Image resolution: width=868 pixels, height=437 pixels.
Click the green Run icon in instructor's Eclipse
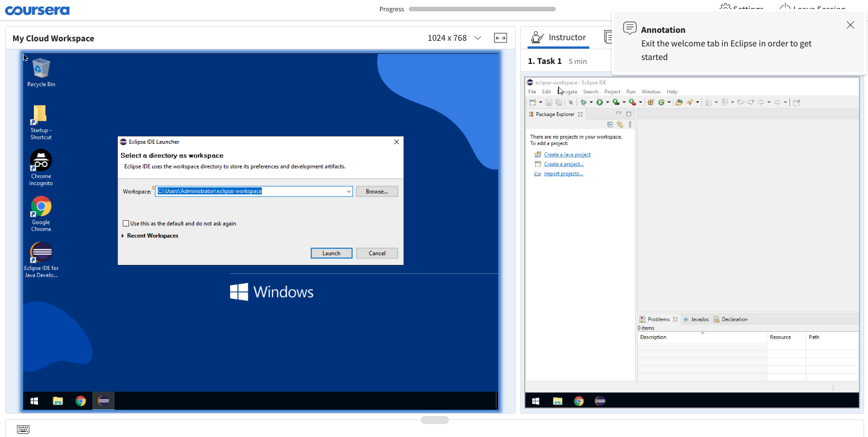tap(599, 102)
